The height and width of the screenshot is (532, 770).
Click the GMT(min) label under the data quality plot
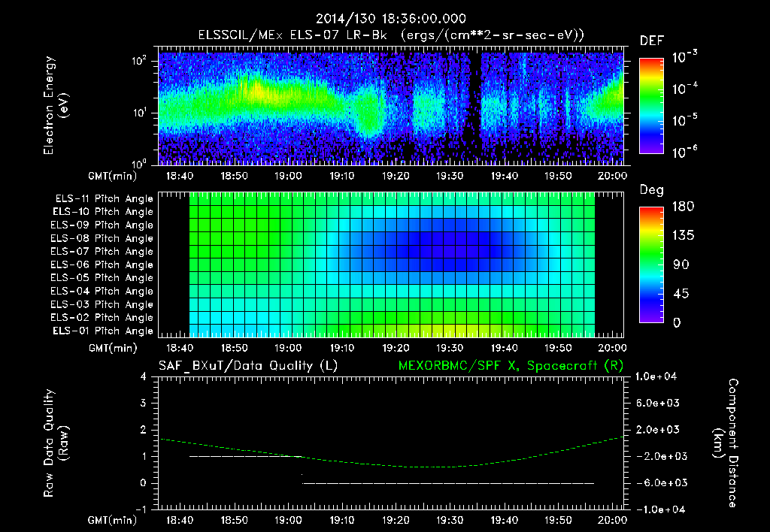coord(113,520)
